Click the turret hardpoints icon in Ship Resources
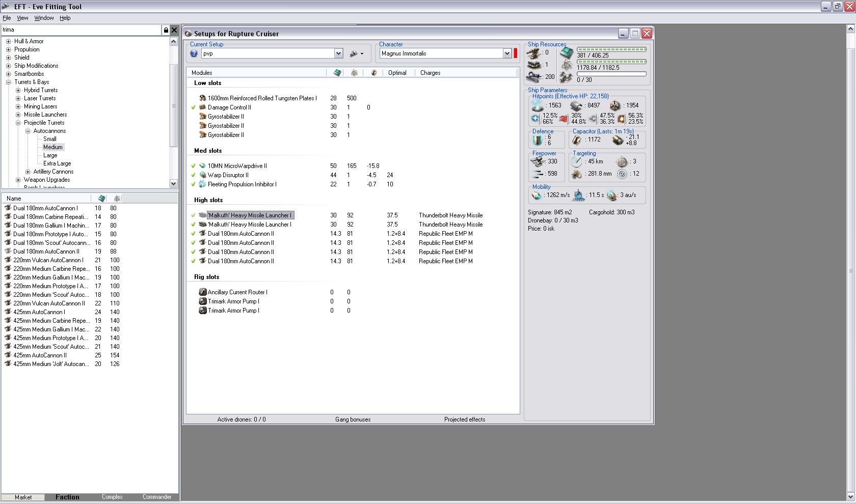Image resolution: width=856 pixels, height=504 pixels. [534, 53]
